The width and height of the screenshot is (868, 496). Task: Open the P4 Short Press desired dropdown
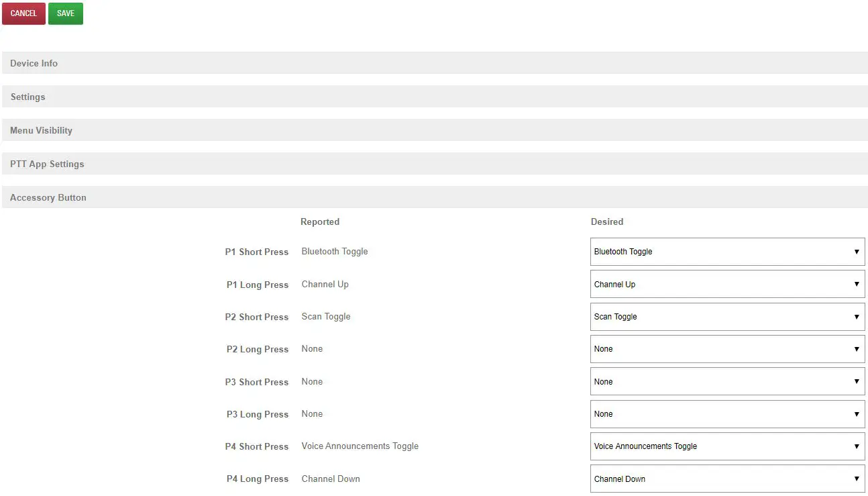[x=727, y=446]
